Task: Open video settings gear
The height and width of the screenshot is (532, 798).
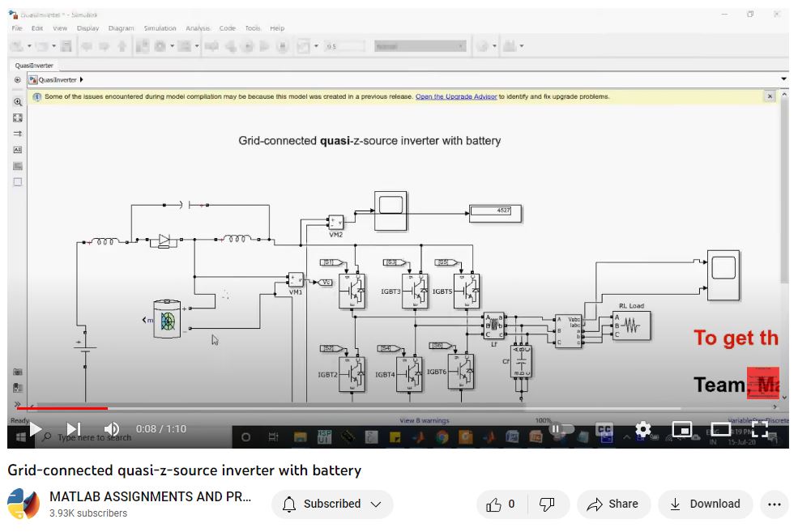Action: click(642, 429)
